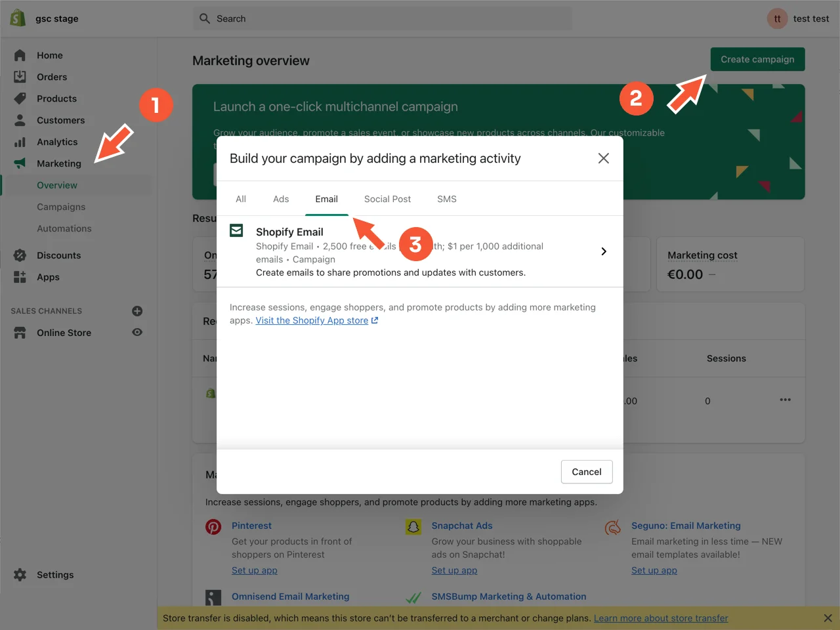840x630 pixels.
Task: Click the Pinterest app icon
Action: [x=213, y=526]
